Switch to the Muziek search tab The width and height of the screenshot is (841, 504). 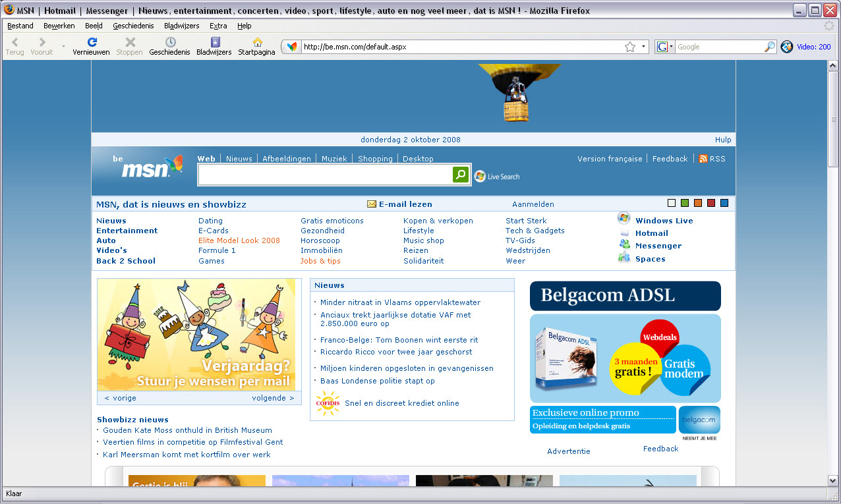(x=334, y=159)
